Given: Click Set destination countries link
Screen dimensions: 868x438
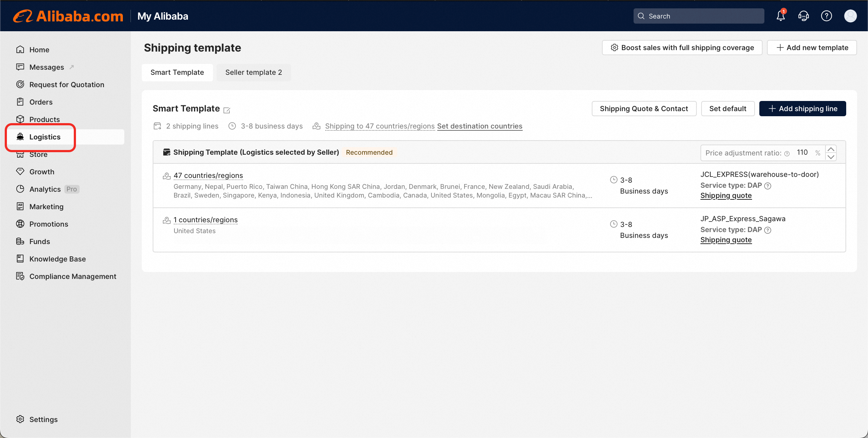Looking at the screenshot, I should click(480, 126).
